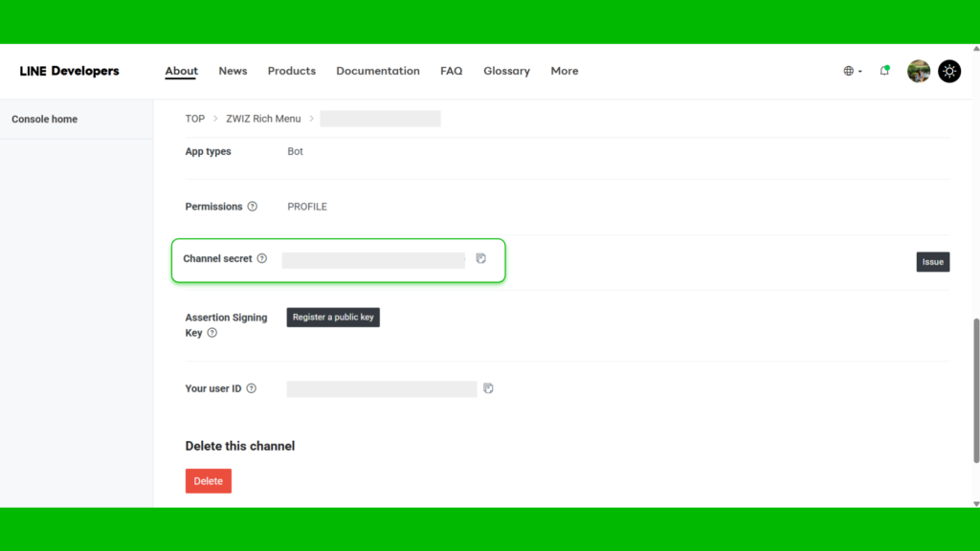980x551 pixels.
Task: Open the Documentation menu item
Action: coord(378,71)
